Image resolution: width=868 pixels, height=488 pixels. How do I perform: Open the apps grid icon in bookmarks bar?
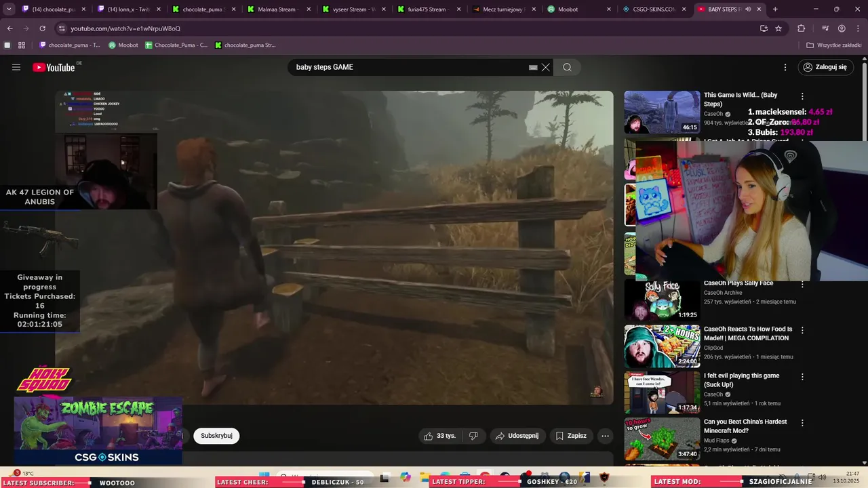tap(22, 45)
